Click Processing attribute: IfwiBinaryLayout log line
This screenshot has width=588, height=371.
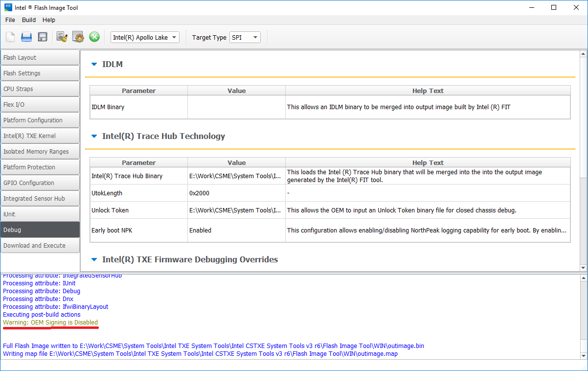click(55, 307)
